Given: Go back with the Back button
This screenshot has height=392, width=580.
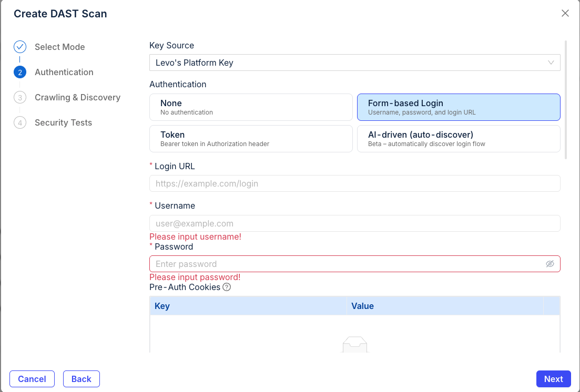Looking at the screenshot, I should tap(81, 378).
